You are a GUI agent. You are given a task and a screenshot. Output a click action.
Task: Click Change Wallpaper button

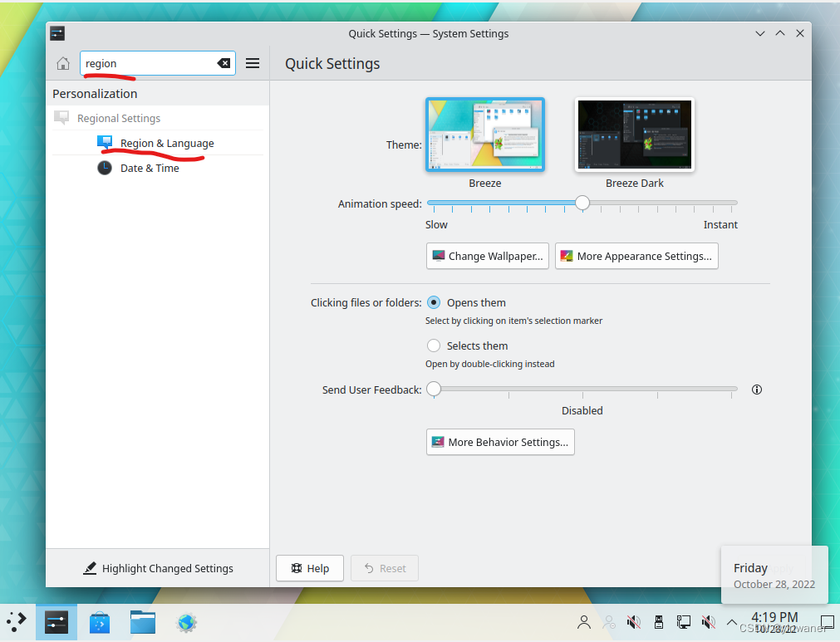point(488,256)
